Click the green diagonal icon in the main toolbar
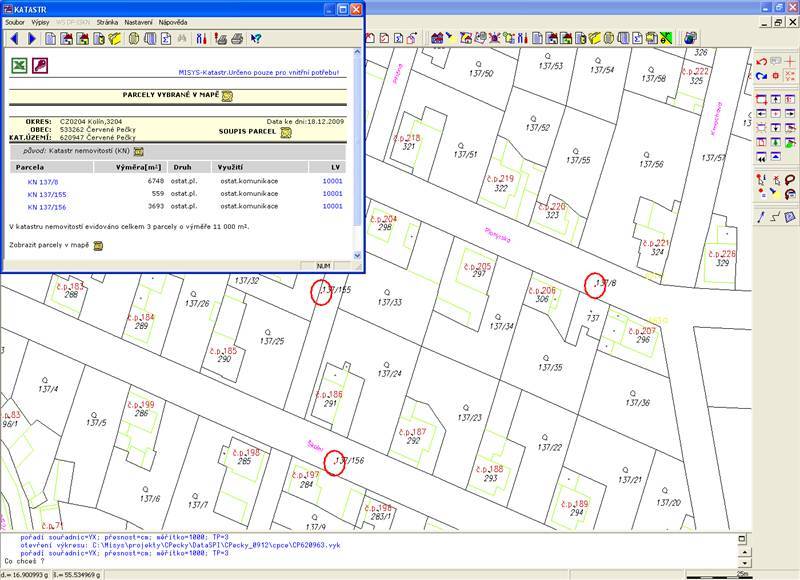 click(666, 38)
